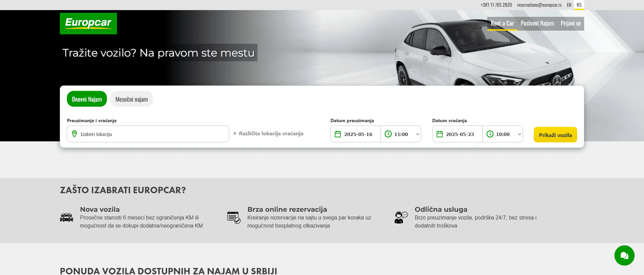The height and width of the screenshot is (275, 644).
Task: Click heading PONUDA VOZILA DOSTUPNIH ZA NAJAM U SRBIJI
Action: 168,271
